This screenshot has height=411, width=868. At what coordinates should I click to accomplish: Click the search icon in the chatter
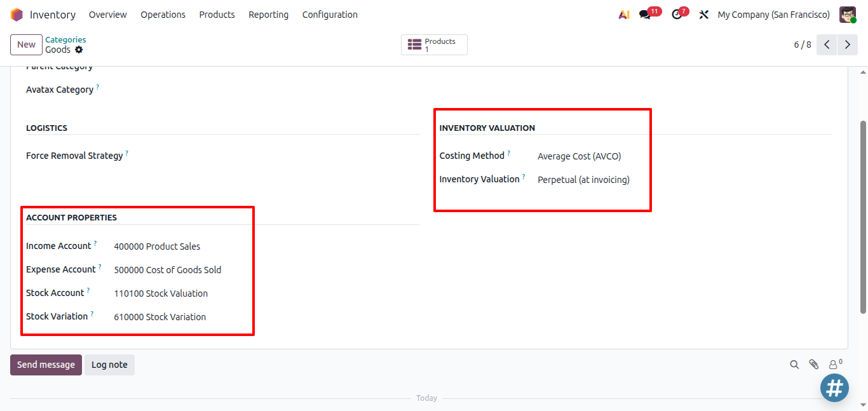(794, 365)
